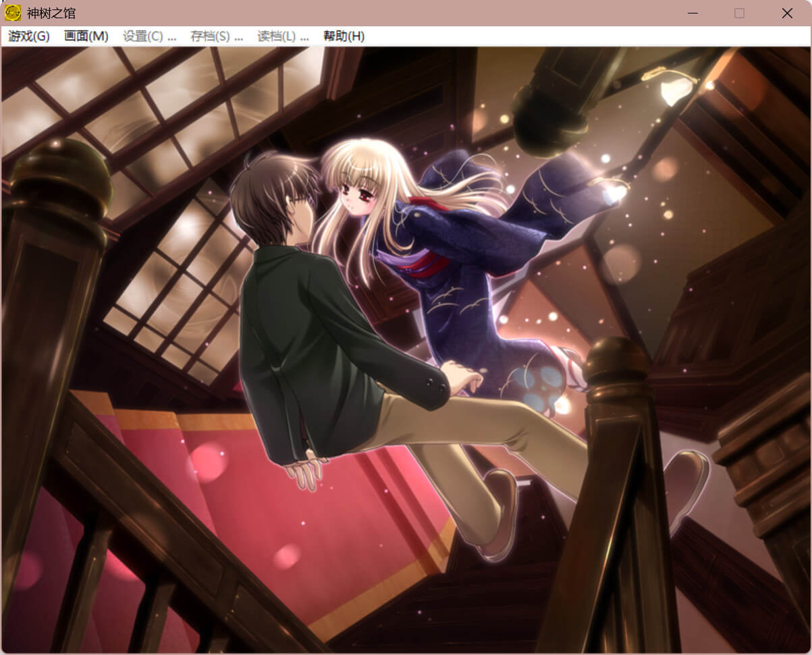Click the lattice window behind the boy
The image size is (812, 655).
click(175, 290)
